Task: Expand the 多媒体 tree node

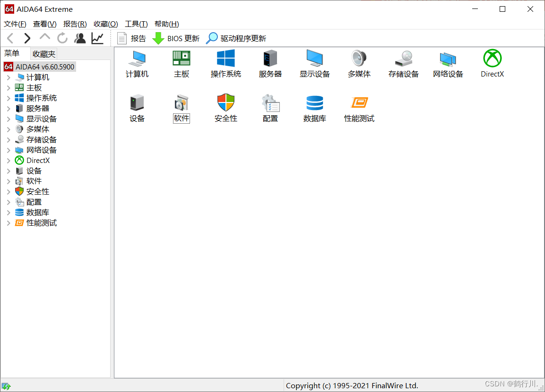Action: coord(9,129)
